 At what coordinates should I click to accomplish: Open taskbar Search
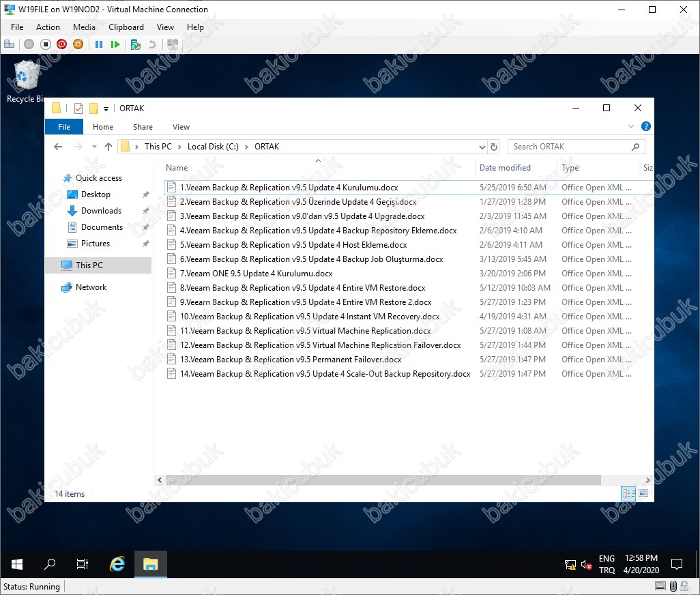click(x=50, y=564)
